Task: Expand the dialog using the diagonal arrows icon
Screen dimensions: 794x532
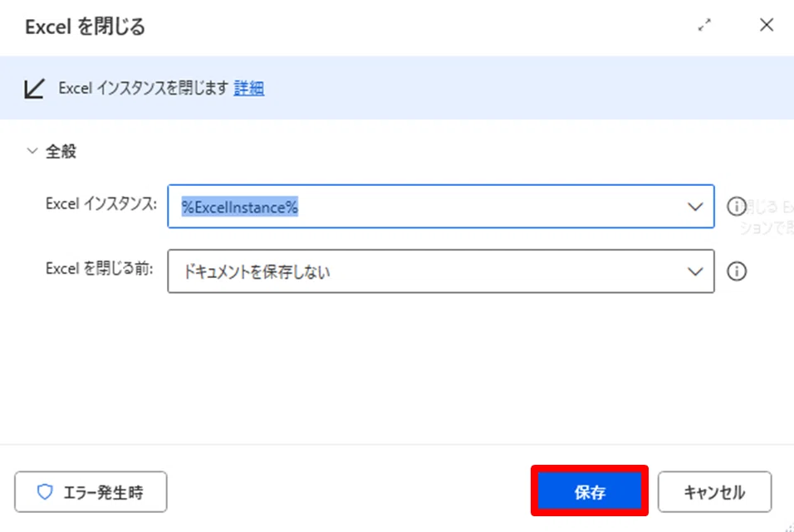Action: pos(704,25)
